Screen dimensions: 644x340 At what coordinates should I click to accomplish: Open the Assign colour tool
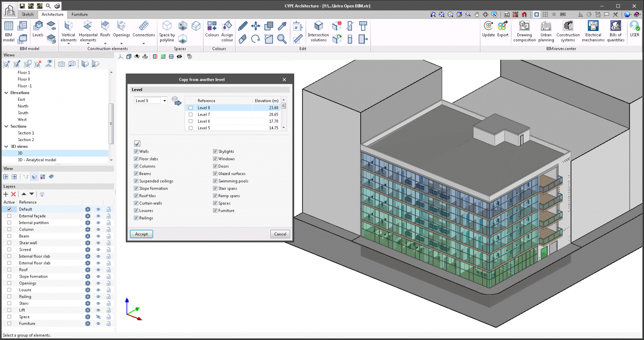227,31
